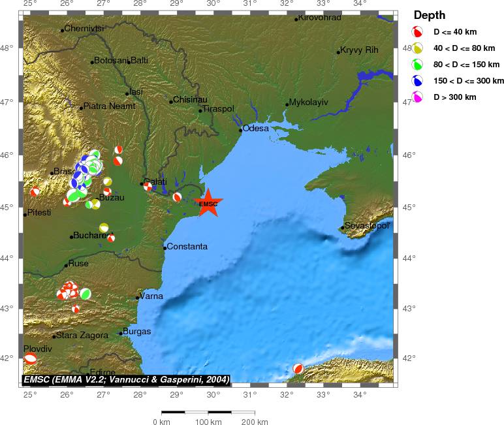The width and height of the screenshot is (504, 425).
Task: Click the Pitesti city label
Action: 39,213
